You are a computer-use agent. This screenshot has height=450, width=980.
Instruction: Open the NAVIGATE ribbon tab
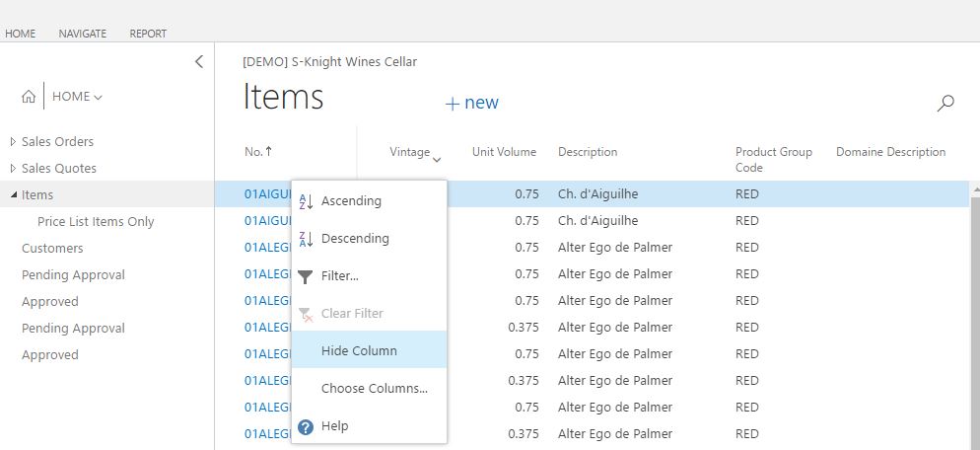pos(83,34)
